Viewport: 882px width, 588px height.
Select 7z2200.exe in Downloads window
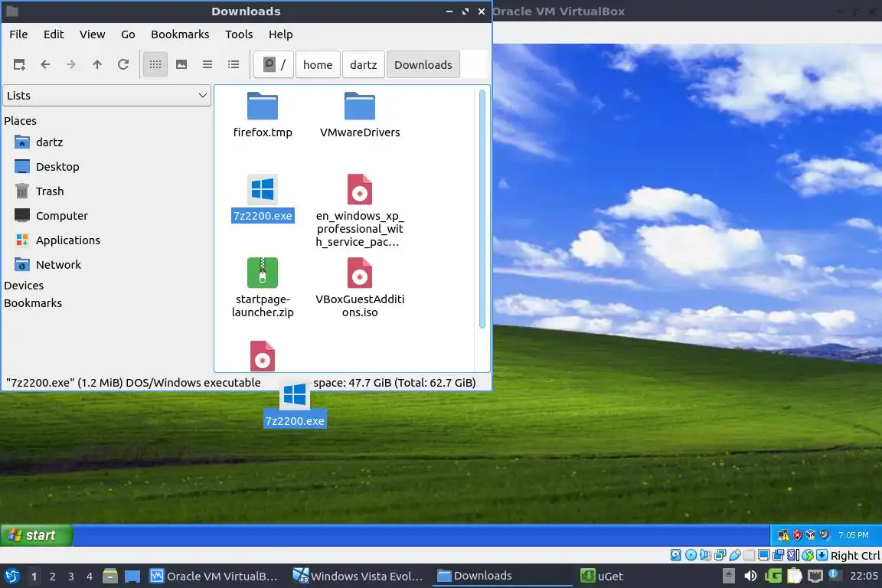[263, 198]
